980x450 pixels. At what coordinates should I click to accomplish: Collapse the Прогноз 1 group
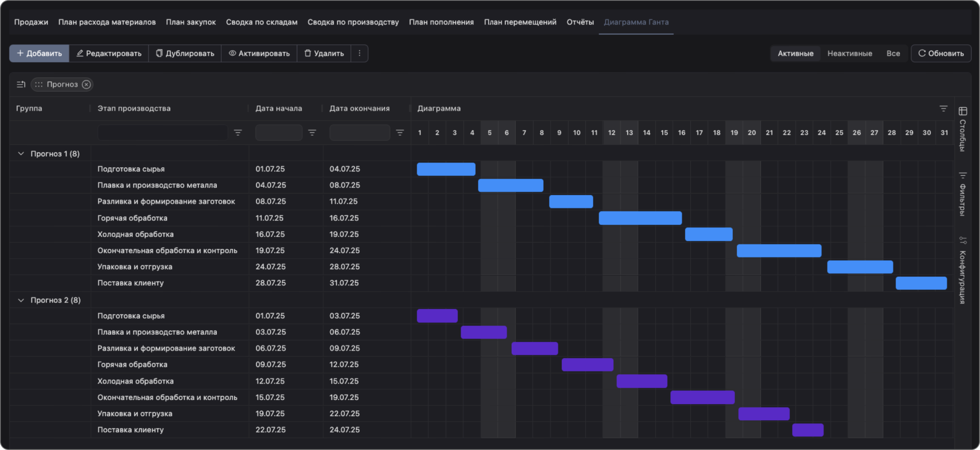(21, 154)
